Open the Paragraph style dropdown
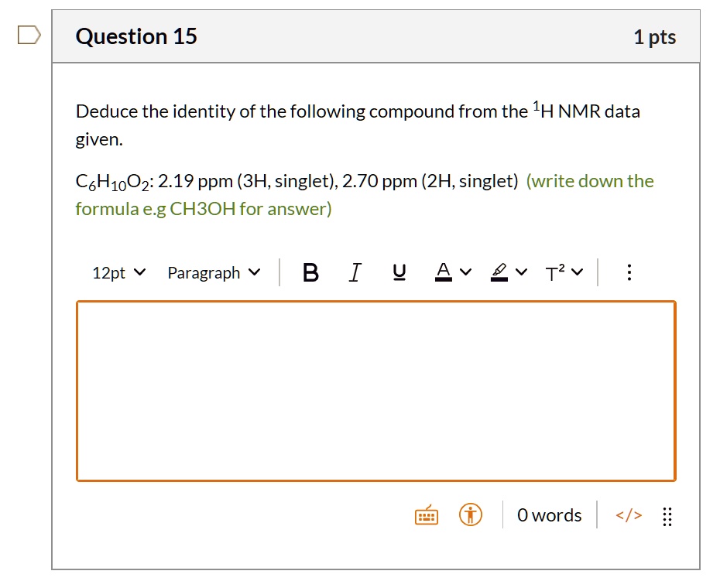720x588 pixels. [x=213, y=272]
